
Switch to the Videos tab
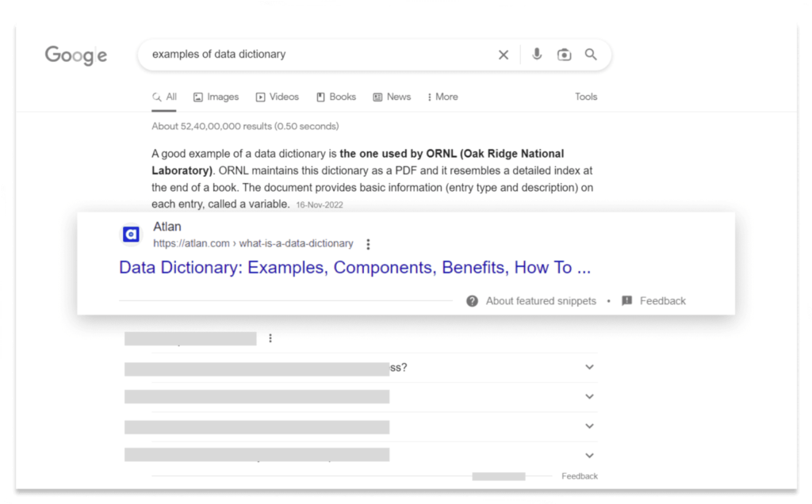pyautogui.click(x=277, y=97)
